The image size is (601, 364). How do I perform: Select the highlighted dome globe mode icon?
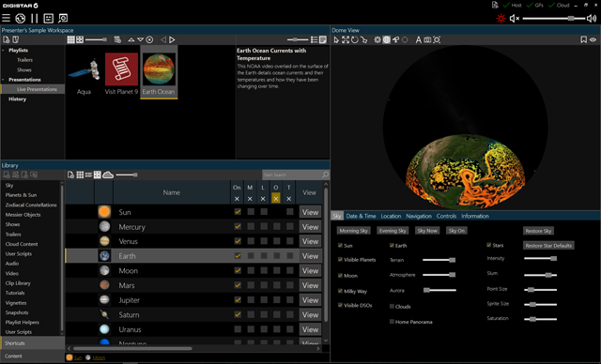[x=386, y=39]
